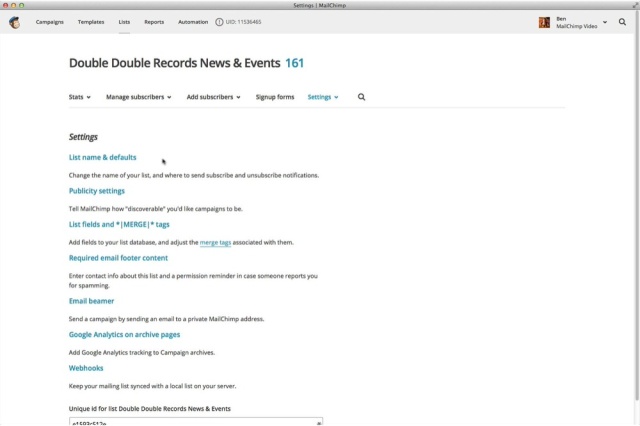Open the Webhooks link
Viewport: 640px width, 426px height.
pos(86,368)
